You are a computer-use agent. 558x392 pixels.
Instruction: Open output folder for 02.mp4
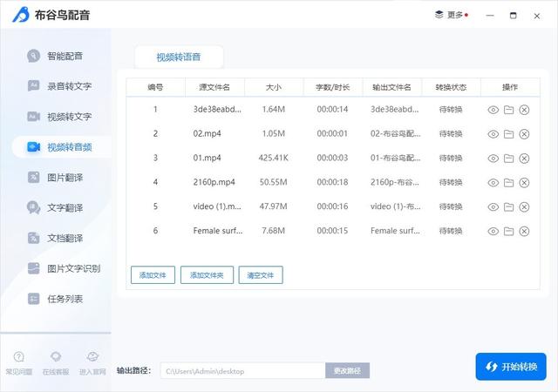pyautogui.click(x=508, y=134)
